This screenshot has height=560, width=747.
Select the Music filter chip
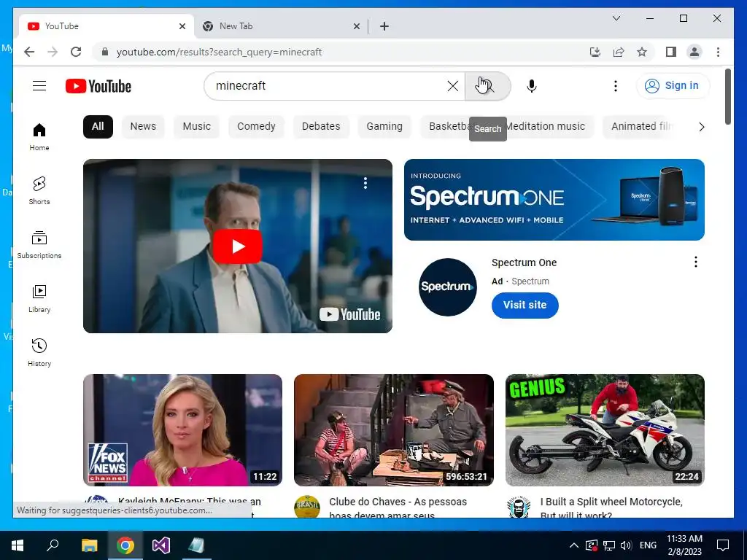(x=196, y=127)
